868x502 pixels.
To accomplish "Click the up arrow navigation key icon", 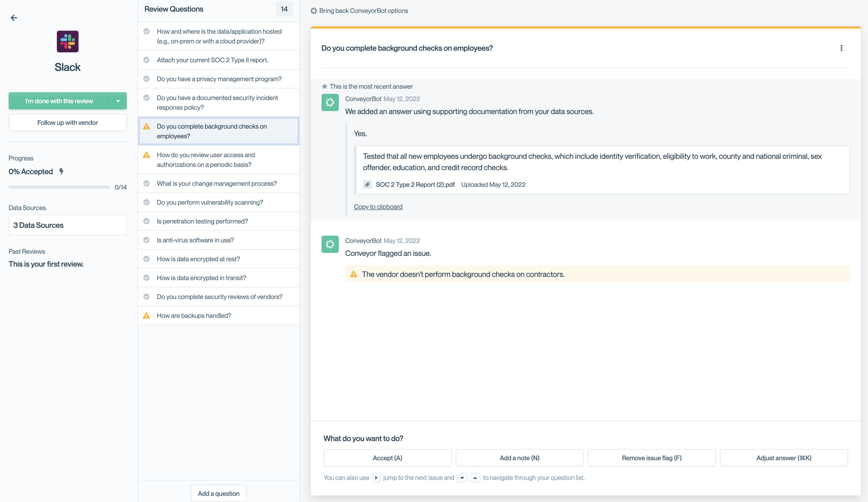I will point(475,477).
